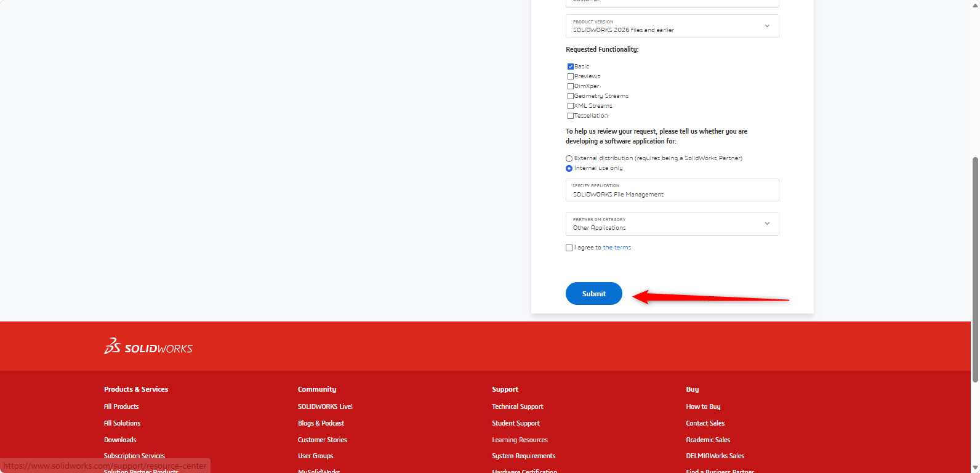The width and height of the screenshot is (980, 473).
Task: Go to Learning Resources link
Action: pos(520,440)
